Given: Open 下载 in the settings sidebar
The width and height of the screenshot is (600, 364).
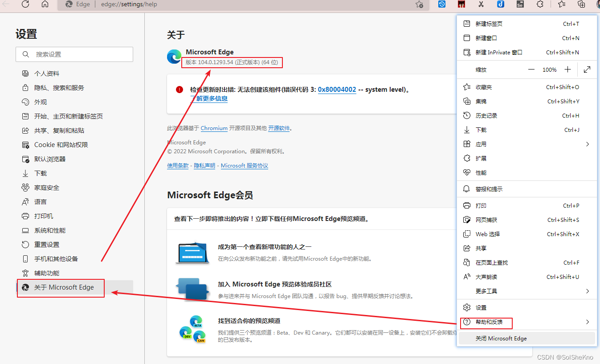Looking at the screenshot, I should 74,173.
